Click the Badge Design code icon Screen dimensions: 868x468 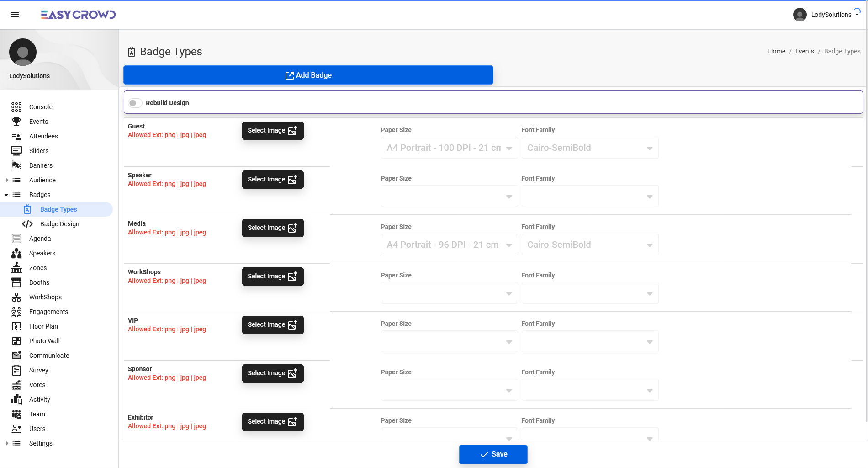click(27, 224)
